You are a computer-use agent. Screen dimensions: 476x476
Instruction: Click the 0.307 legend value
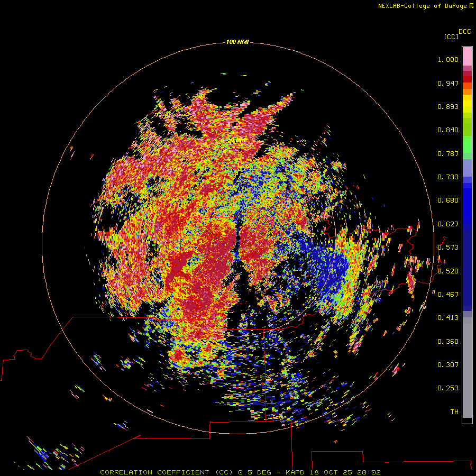pos(448,365)
